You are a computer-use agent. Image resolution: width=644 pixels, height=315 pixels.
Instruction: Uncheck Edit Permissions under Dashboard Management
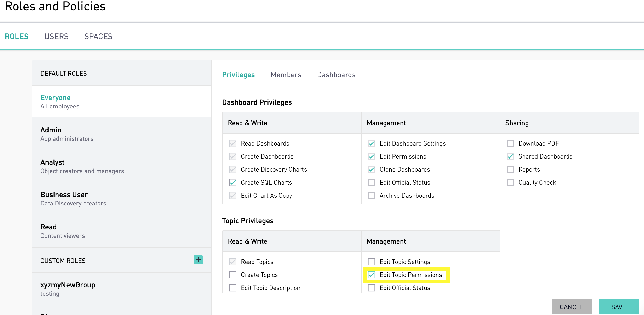point(372,156)
